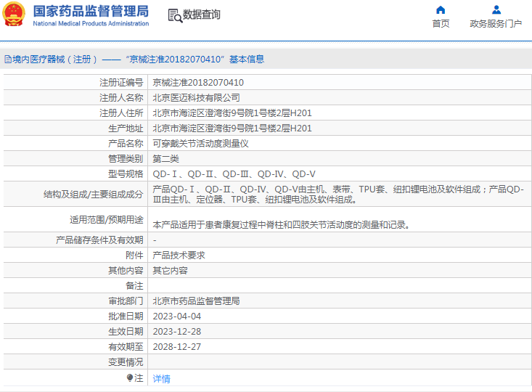Click the 产品名称 row label
532x392 pixels.
[126, 144]
